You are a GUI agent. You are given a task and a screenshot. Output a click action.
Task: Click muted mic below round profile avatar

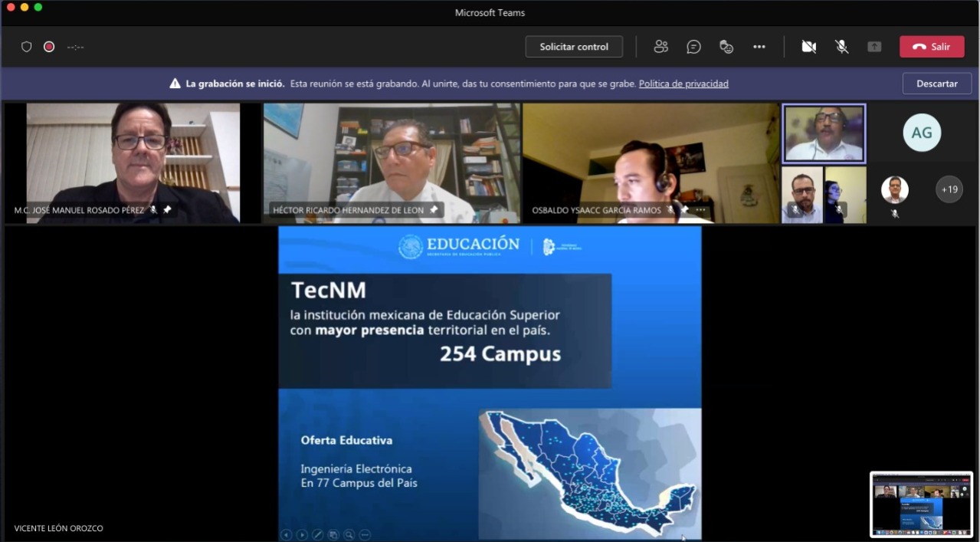(x=894, y=214)
